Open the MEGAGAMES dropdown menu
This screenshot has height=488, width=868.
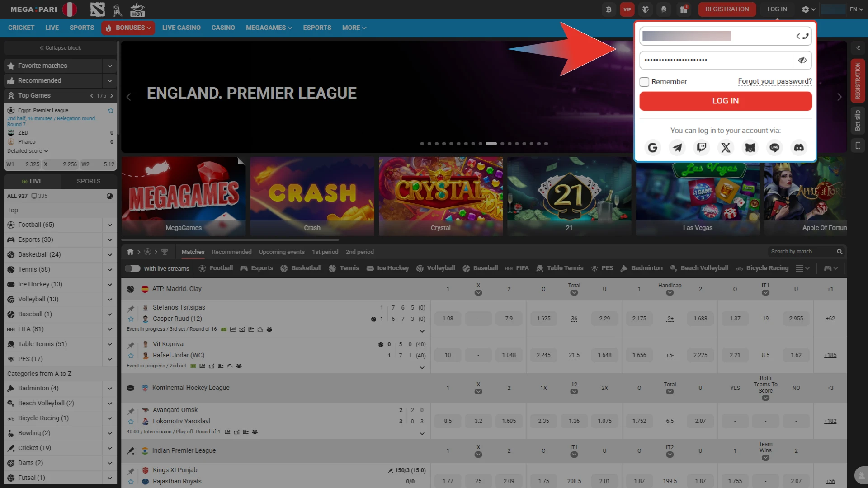(x=269, y=28)
